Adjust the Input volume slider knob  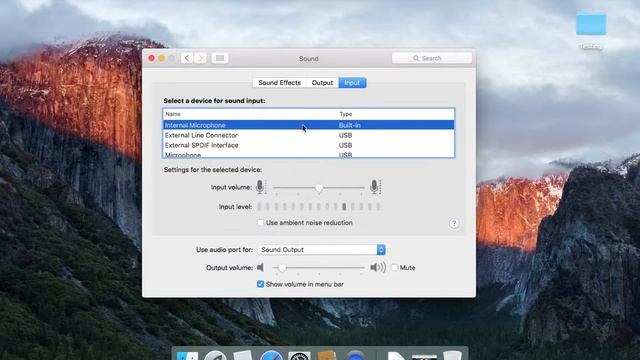(319, 188)
